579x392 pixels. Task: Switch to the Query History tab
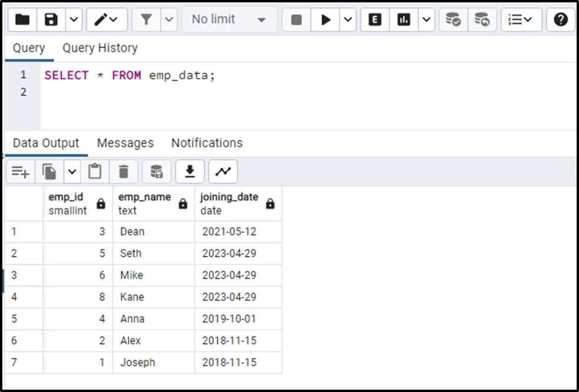[x=100, y=48]
